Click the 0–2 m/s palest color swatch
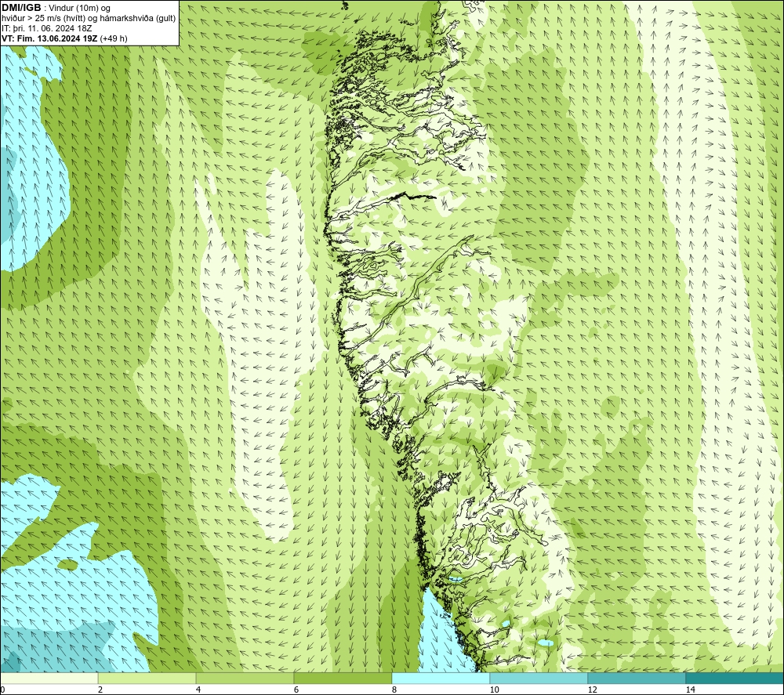 tap(49, 679)
